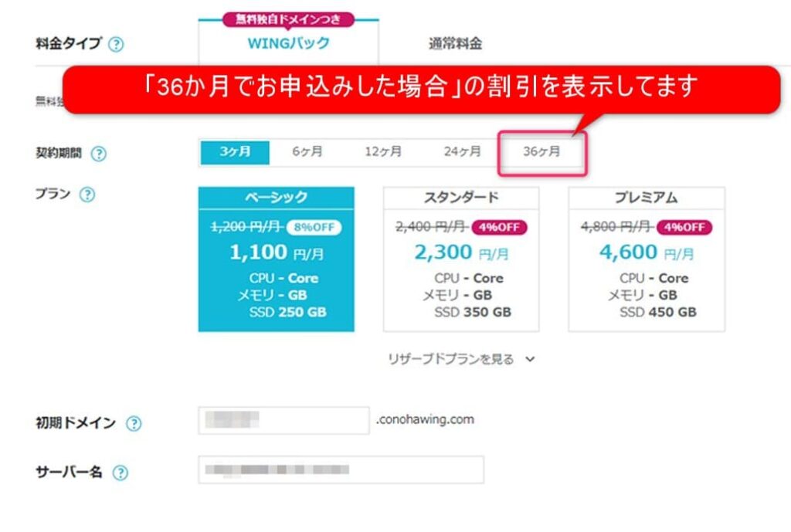Viewport: 791px width, 532px height.
Task: Select the スタンダード plan card
Action: (461, 259)
